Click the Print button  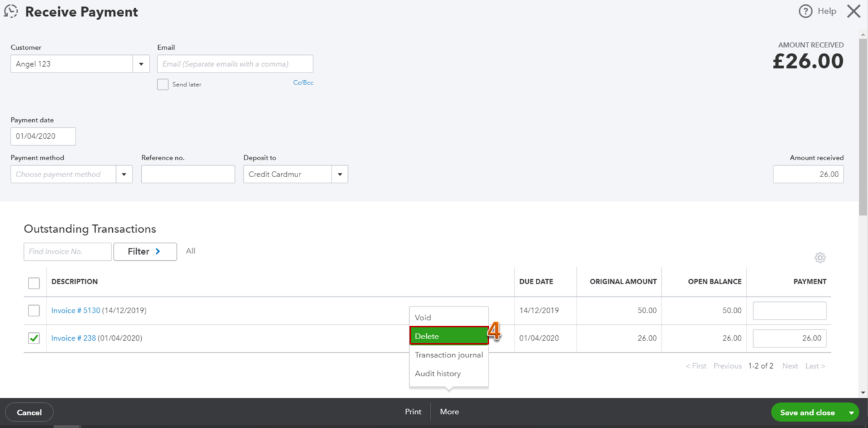coord(413,412)
